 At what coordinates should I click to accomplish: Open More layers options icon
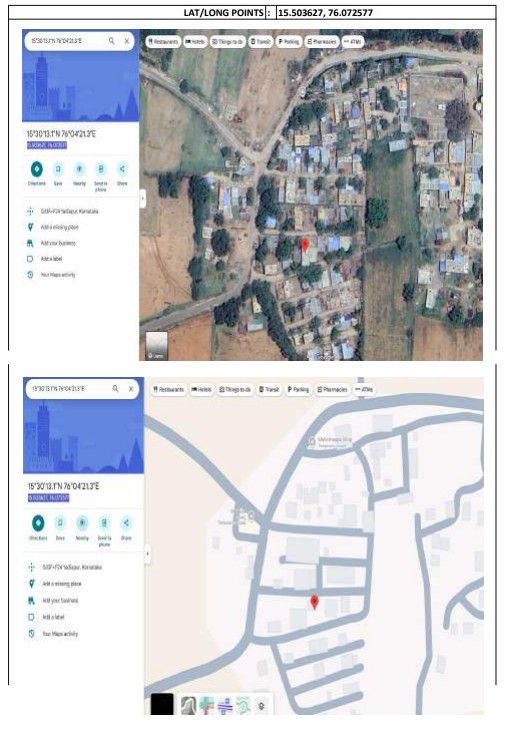pos(261,706)
